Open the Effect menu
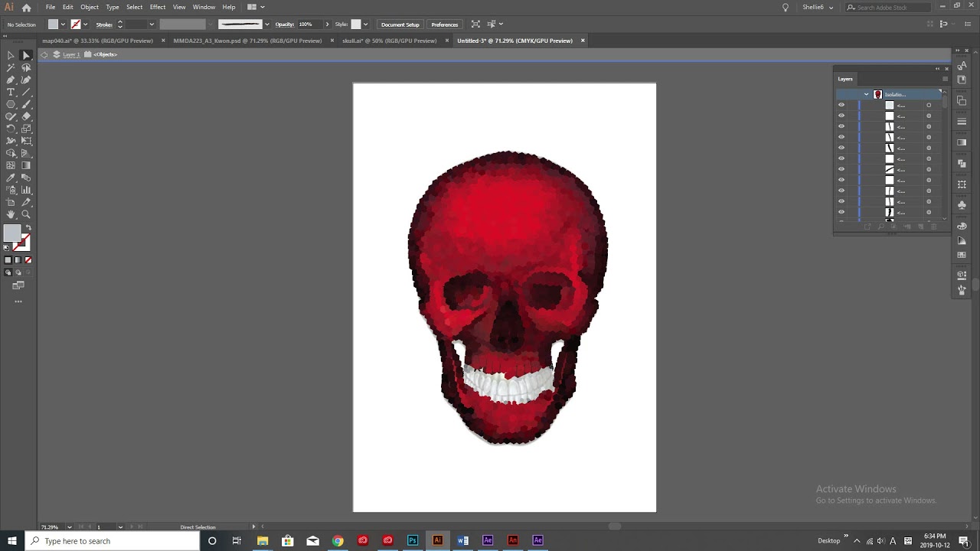Image resolution: width=980 pixels, height=551 pixels. pyautogui.click(x=158, y=7)
